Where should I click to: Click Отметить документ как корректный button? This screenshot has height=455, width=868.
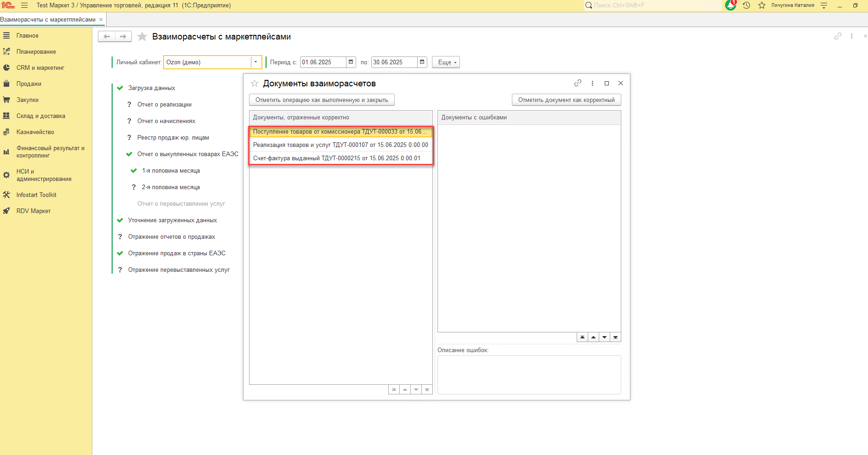pyautogui.click(x=566, y=100)
